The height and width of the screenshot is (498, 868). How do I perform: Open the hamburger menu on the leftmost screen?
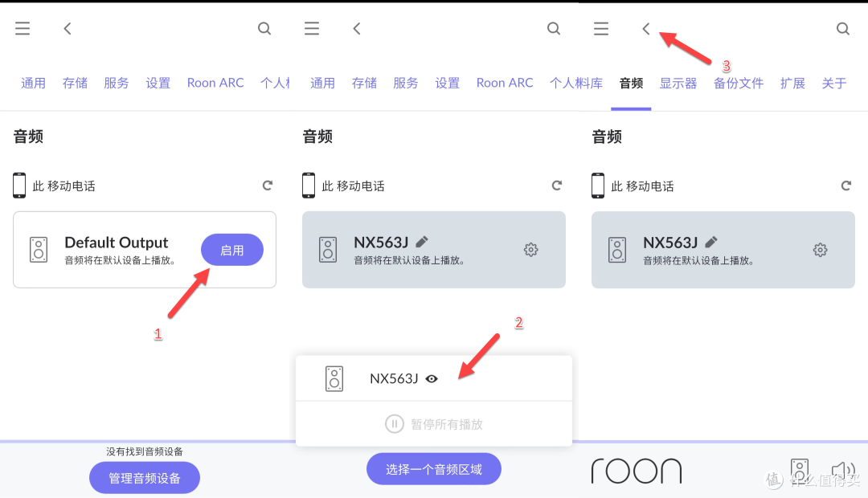point(23,28)
